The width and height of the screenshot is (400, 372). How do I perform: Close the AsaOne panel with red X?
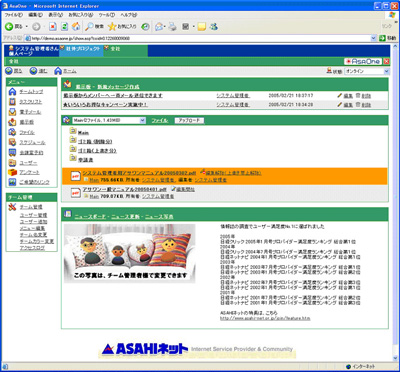[x=386, y=62]
